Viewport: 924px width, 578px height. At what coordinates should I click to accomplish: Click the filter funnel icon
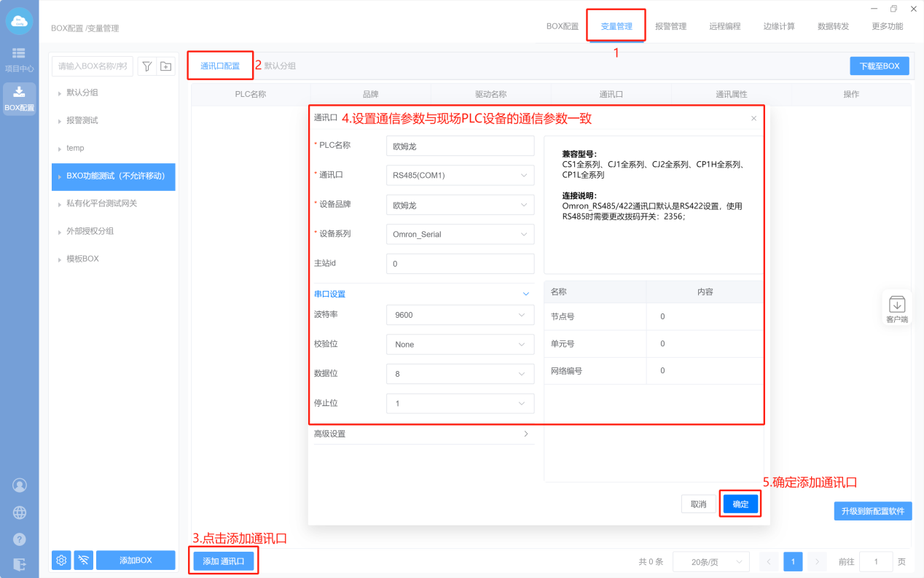(147, 66)
